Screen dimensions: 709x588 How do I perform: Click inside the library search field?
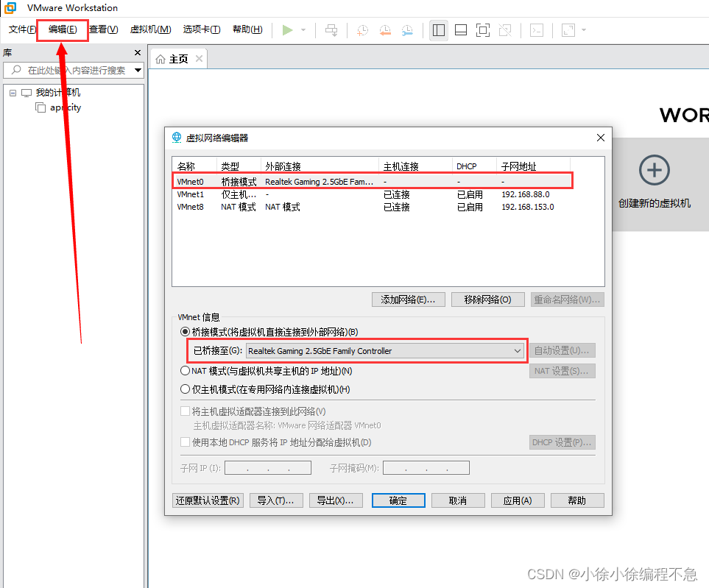click(x=73, y=70)
